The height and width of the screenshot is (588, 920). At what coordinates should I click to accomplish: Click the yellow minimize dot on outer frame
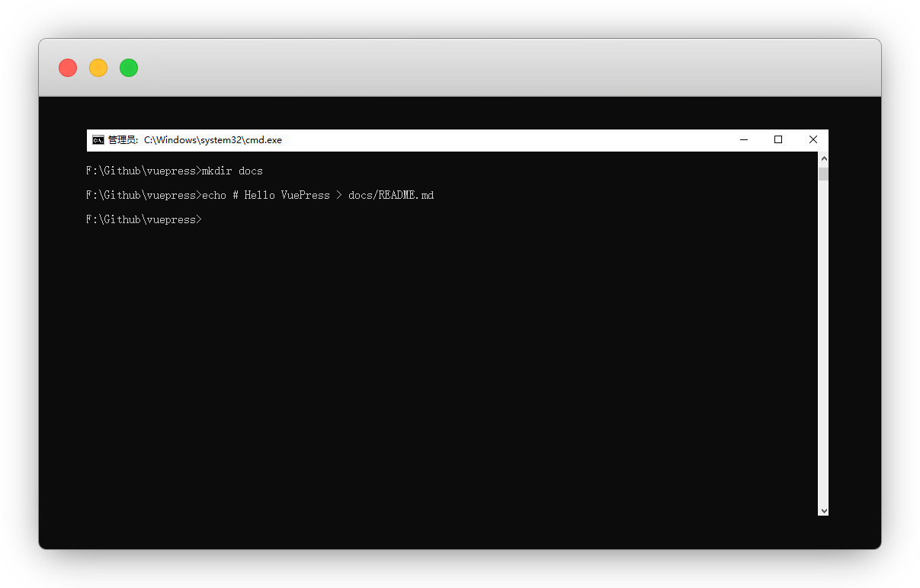[x=98, y=68]
